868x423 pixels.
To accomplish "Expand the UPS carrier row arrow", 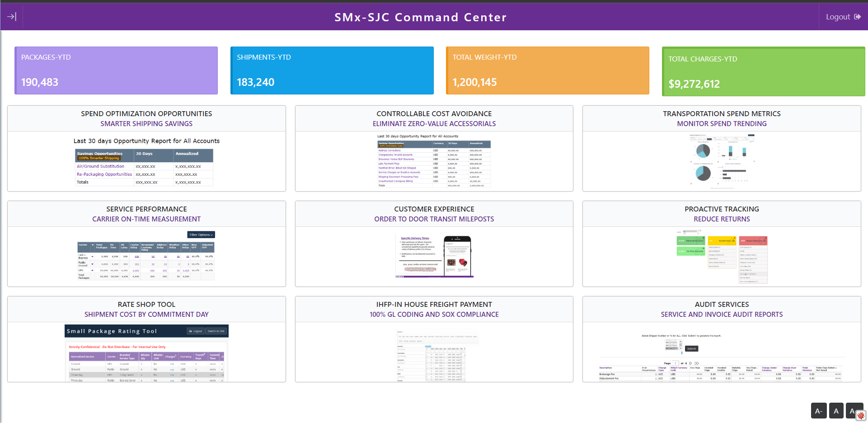I will tap(92, 270).
